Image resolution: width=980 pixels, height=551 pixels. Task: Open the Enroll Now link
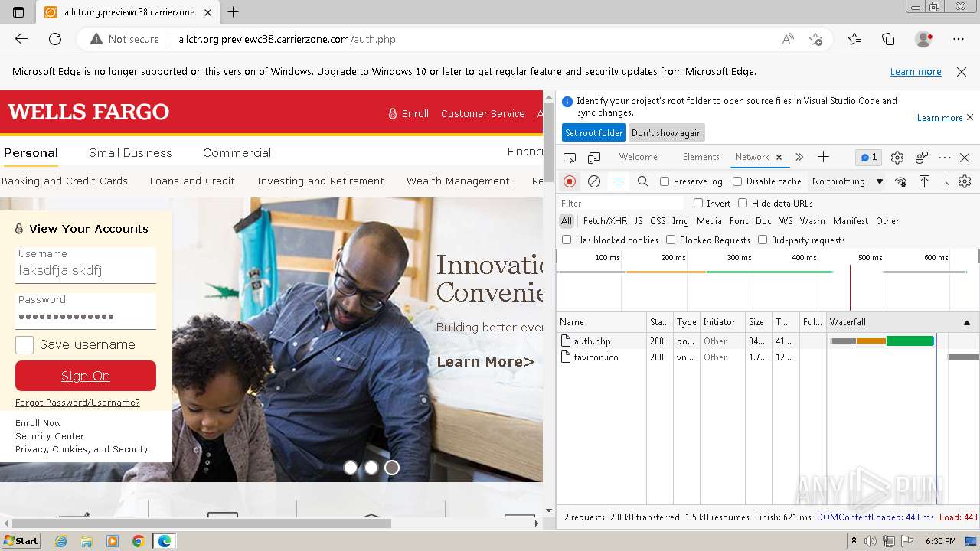(x=38, y=423)
